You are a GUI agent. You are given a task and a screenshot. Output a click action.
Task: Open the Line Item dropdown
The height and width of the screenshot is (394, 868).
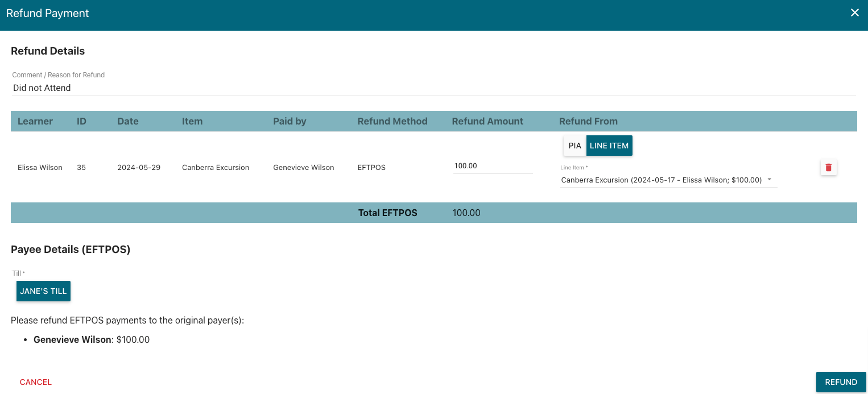pyautogui.click(x=668, y=180)
